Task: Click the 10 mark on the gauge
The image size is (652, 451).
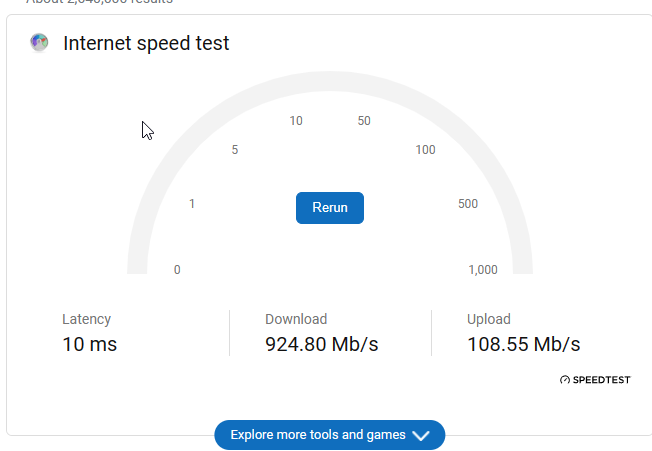Action: (296, 121)
